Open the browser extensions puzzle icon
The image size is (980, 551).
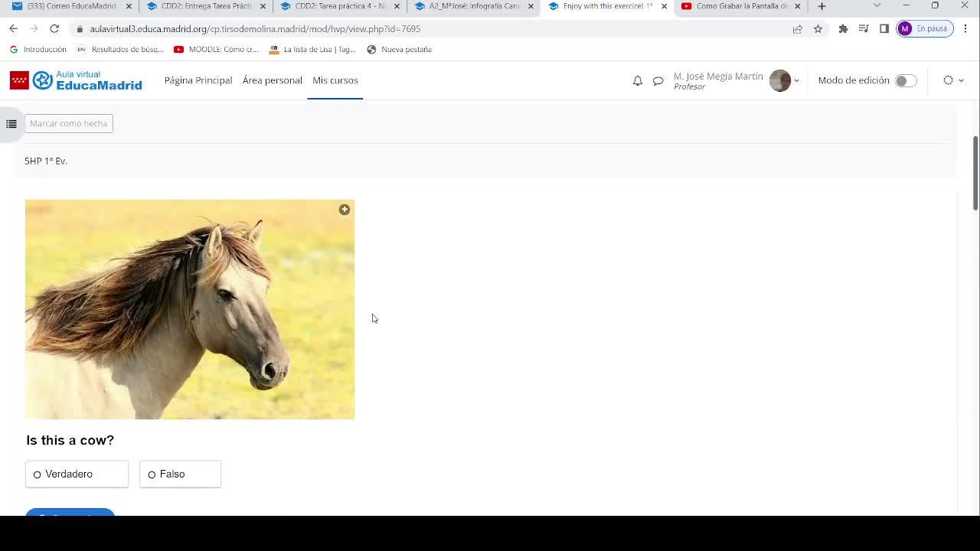(x=843, y=29)
